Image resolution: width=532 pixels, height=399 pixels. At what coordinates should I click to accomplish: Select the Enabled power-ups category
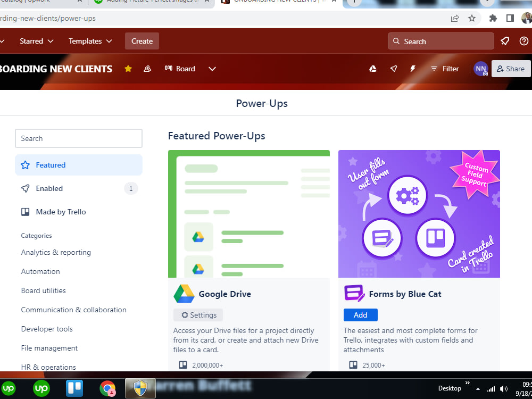tap(79, 188)
